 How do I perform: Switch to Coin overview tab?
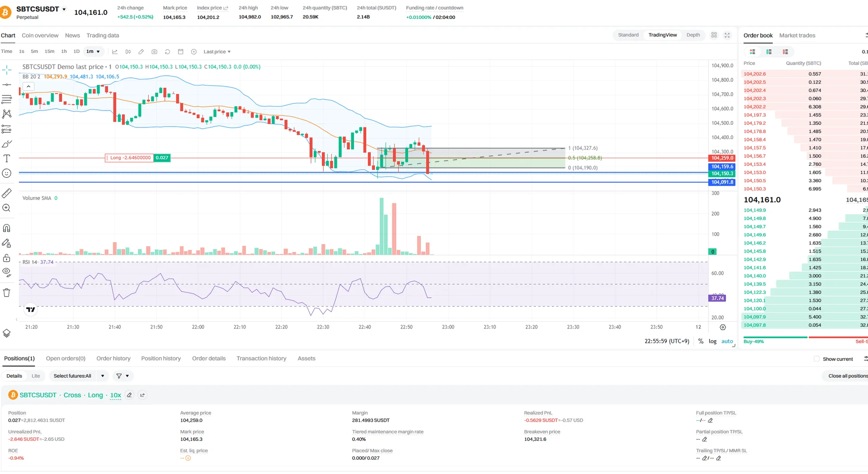point(40,36)
